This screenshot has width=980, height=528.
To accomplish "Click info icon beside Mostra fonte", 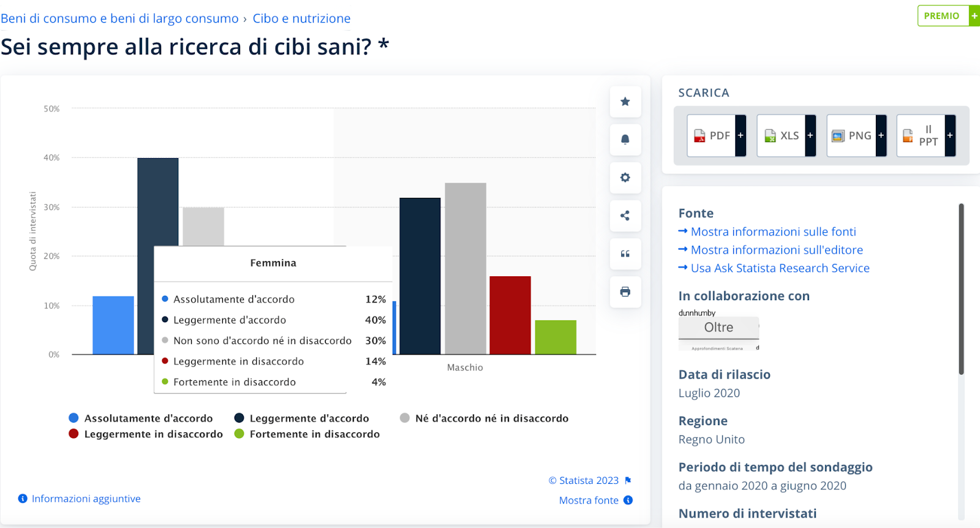I will tap(628, 500).
